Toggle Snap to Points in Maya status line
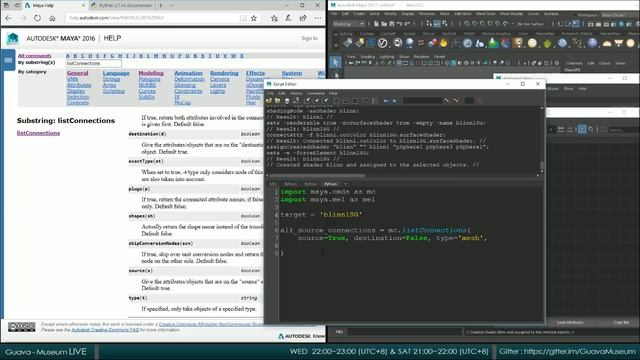Viewport: 640px width, 360px height. [x=483, y=24]
